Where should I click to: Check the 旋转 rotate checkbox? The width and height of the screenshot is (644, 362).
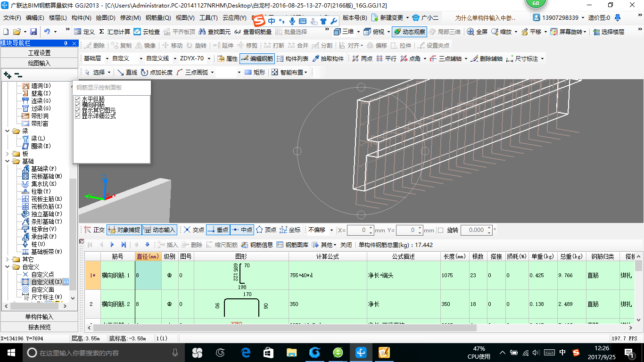pos(441,230)
